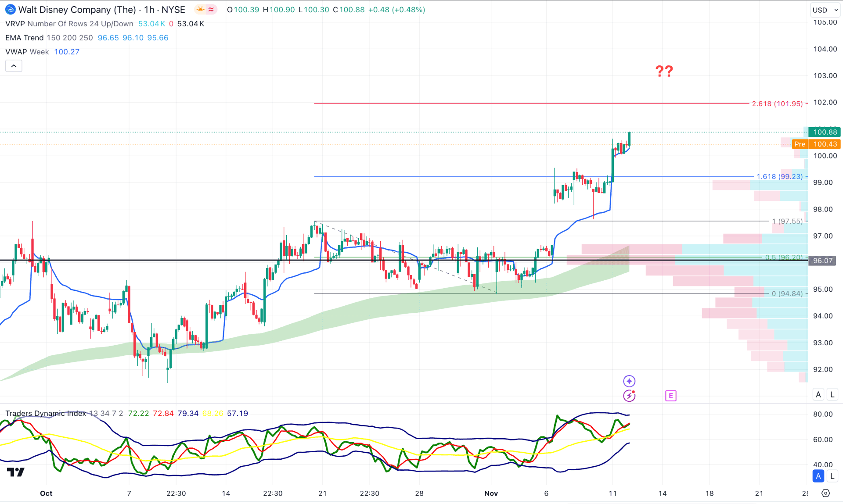Select the 0.5 (96.20) Fibonacci level label
843x504 pixels.
[x=784, y=257]
